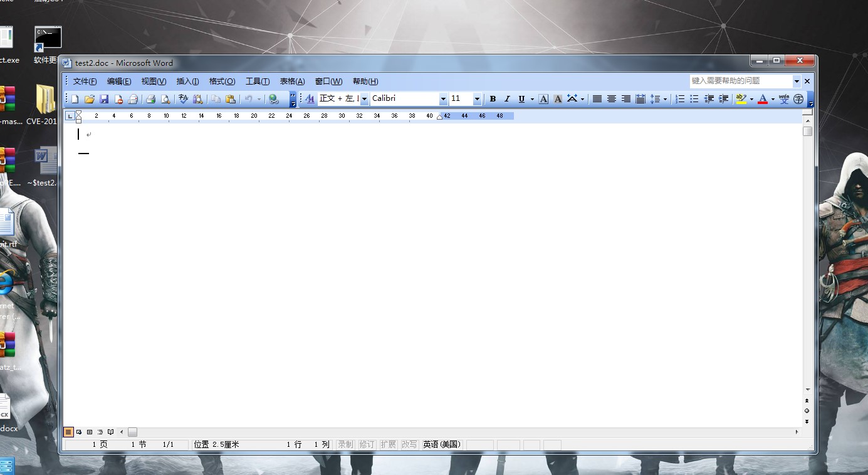
Task: Apply numbered list formatting
Action: click(680, 99)
